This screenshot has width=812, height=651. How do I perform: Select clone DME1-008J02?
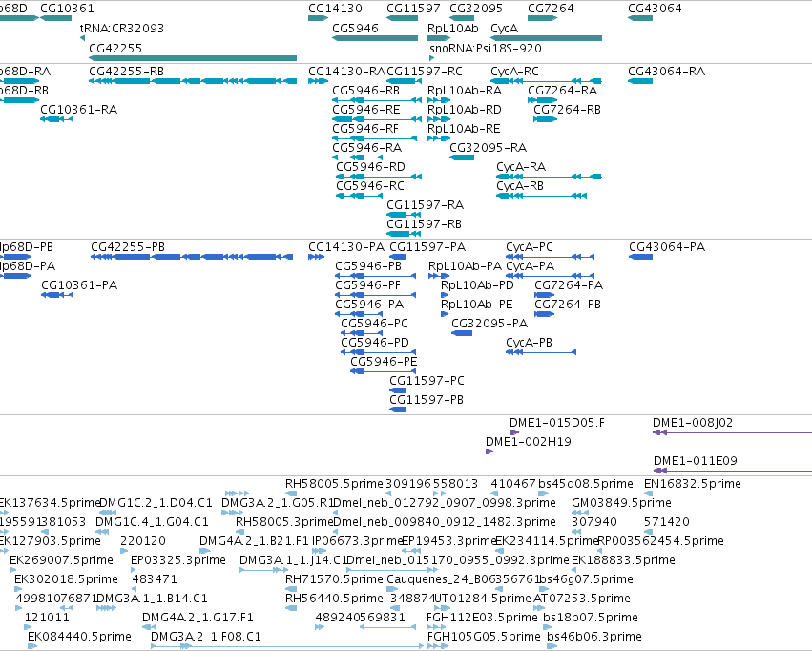click(x=693, y=423)
